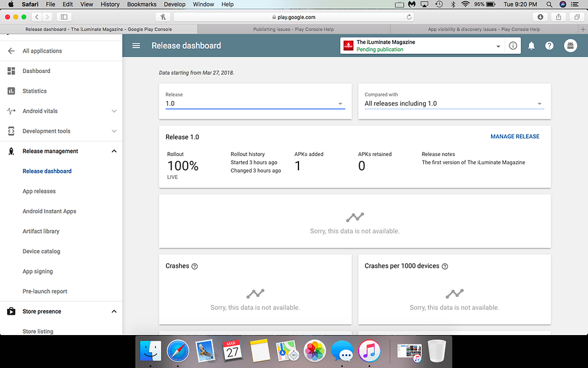Click the back arrow beside All applications
The height and width of the screenshot is (368, 588).
tap(11, 51)
